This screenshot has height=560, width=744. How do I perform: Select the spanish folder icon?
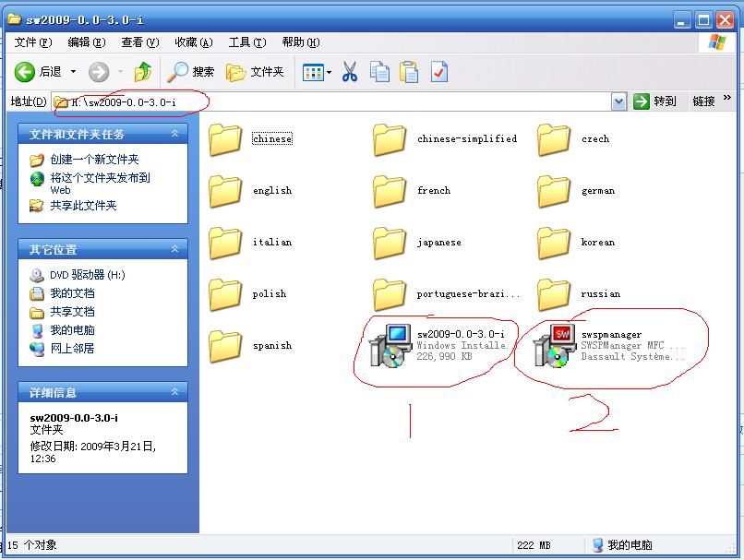click(225, 347)
